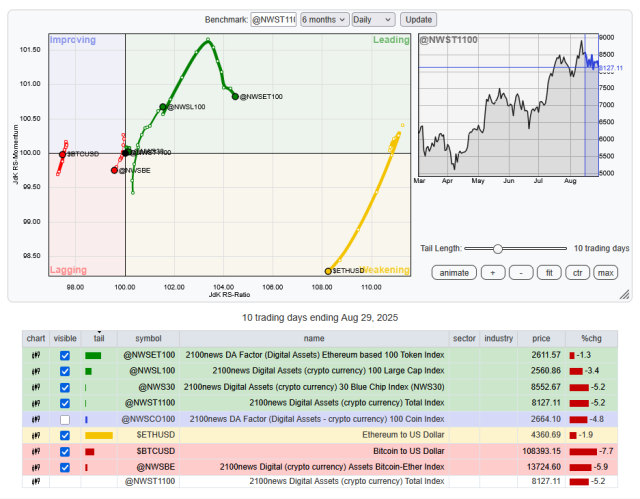Click symbol @NWSBE in table
Screen dimensions: 640x499
[156, 467]
